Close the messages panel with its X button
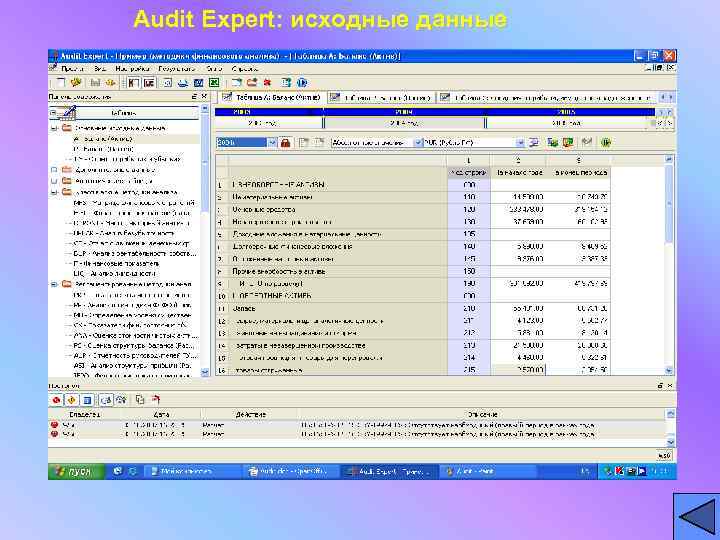The width and height of the screenshot is (720, 540). [669, 386]
